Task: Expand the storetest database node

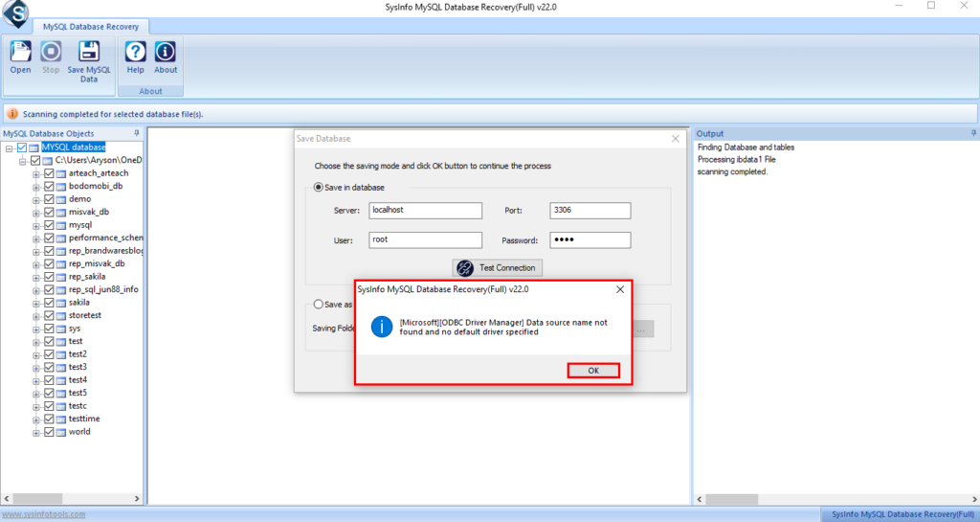Action: point(36,315)
